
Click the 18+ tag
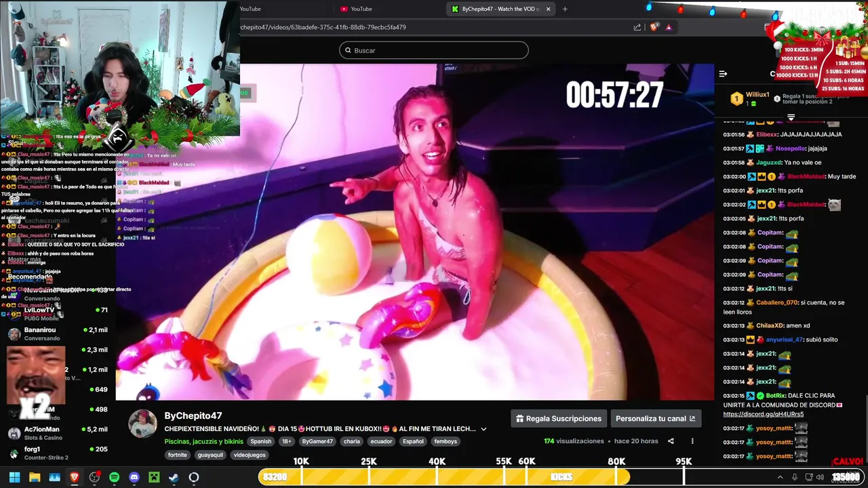286,441
